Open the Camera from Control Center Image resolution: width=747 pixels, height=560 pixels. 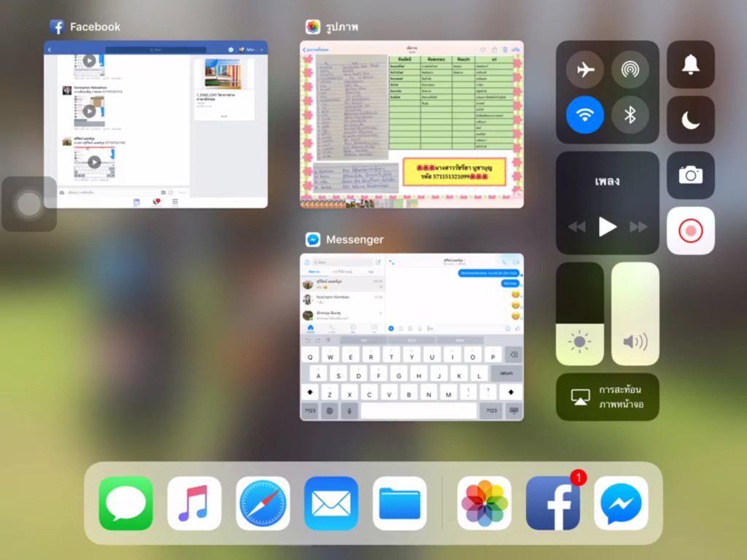(690, 175)
